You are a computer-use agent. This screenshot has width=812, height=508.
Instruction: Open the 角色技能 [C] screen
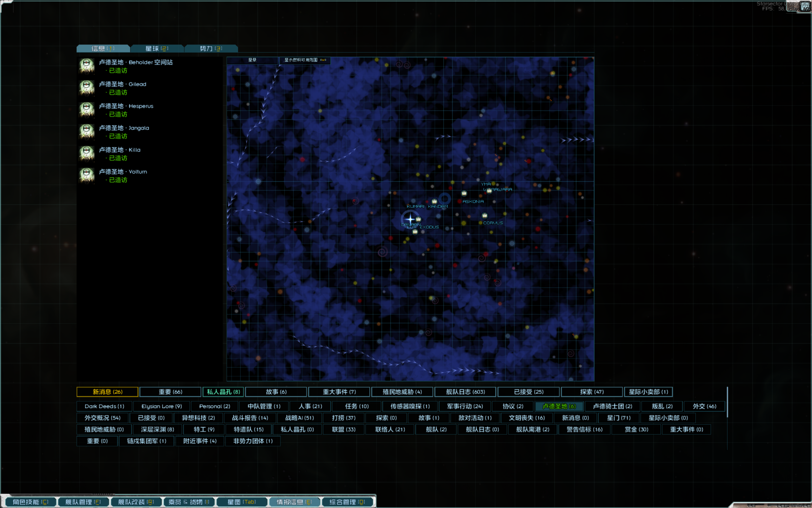tap(30, 502)
